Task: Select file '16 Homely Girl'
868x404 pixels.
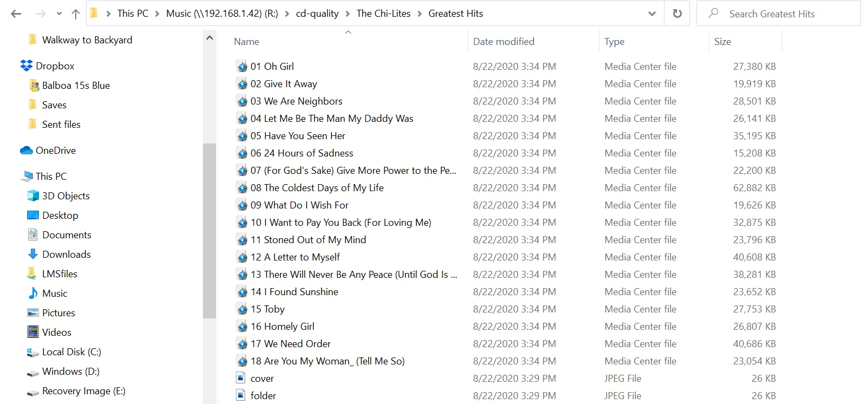Action: coord(282,327)
